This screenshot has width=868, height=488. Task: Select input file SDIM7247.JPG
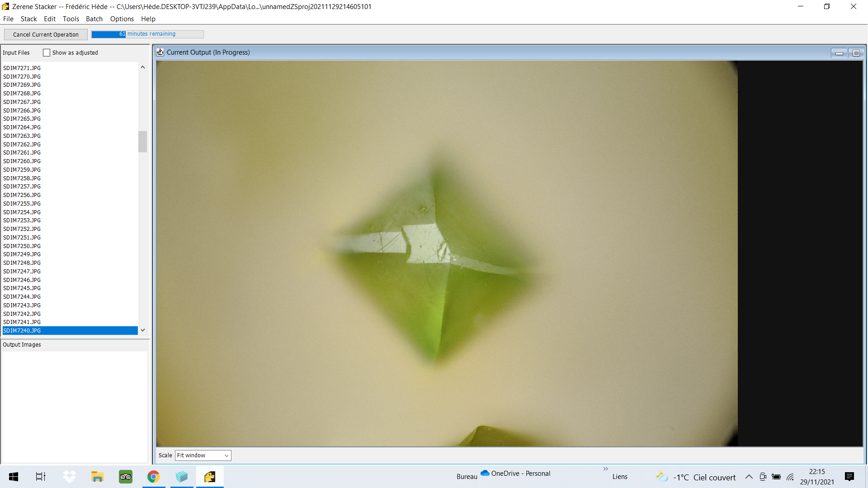pyautogui.click(x=70, y=272)
